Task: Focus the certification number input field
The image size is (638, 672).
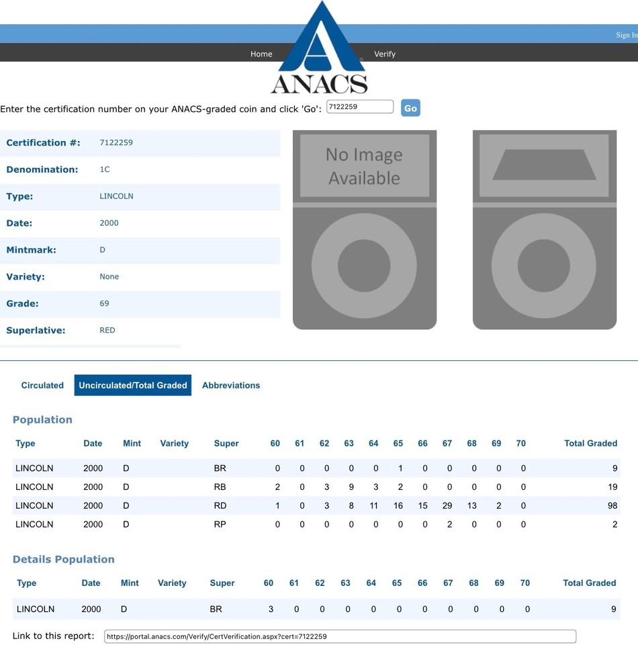Action: (360, 107)
